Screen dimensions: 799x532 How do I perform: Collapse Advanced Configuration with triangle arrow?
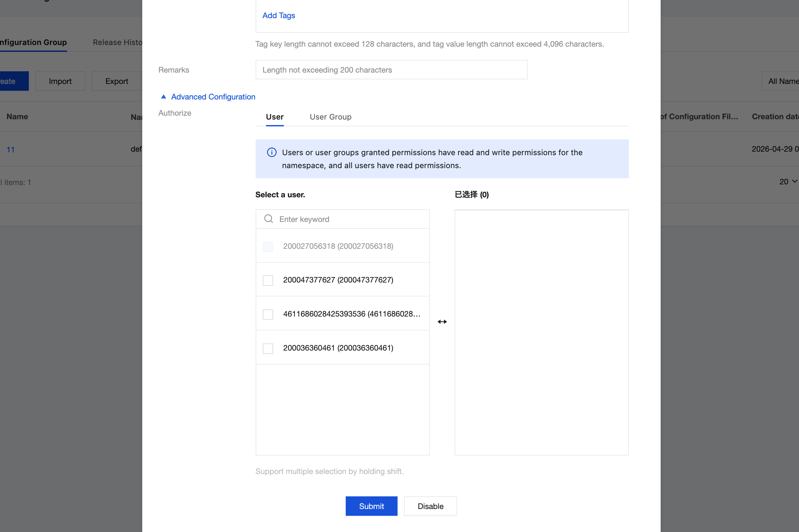pyautogui.click(x=164, y=97)
